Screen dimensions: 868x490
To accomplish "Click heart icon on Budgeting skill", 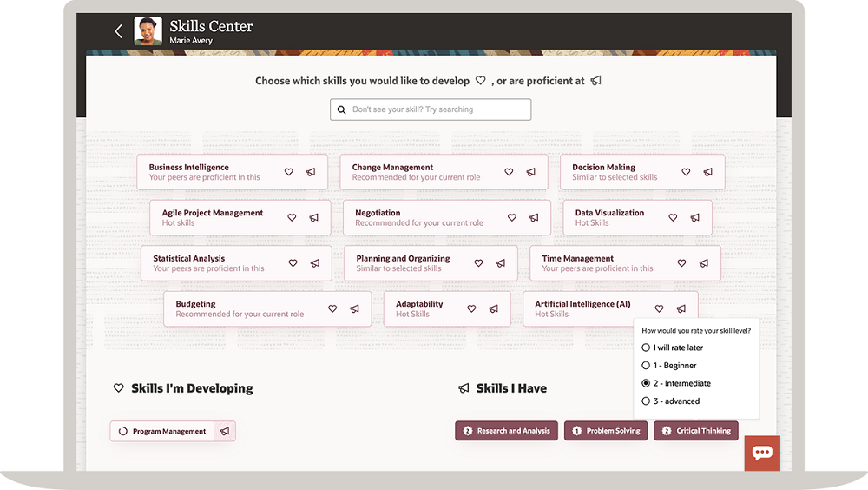I will (x=332, y=308).
